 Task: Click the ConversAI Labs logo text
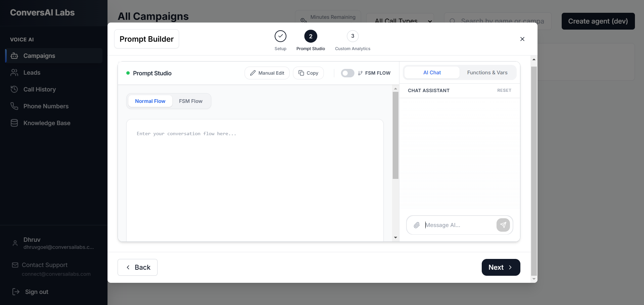click(x=42, y=12)
